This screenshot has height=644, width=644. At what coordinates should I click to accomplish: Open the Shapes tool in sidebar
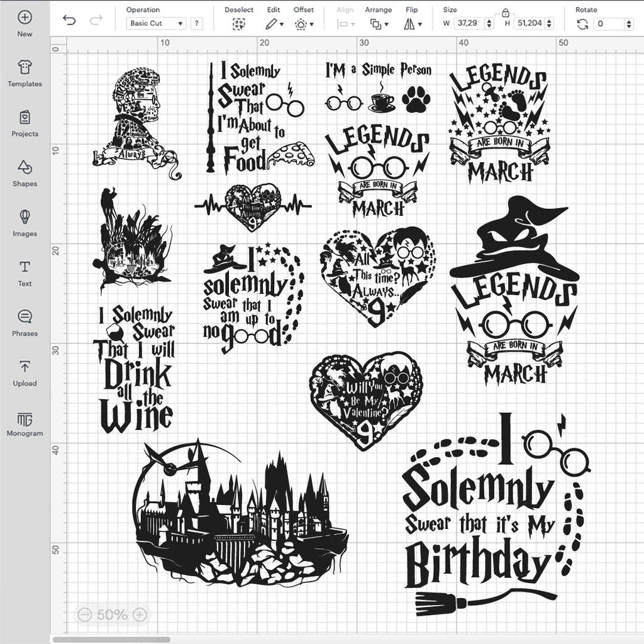tap(25, 173)
